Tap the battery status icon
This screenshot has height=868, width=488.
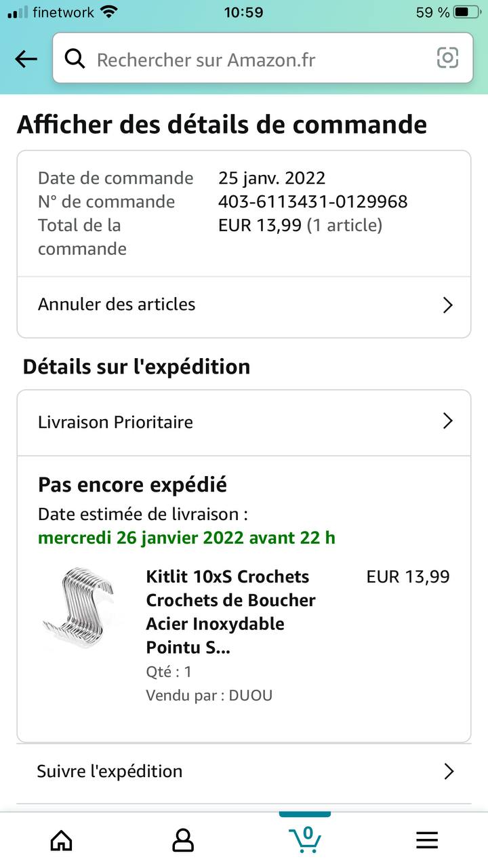[467, 12]
